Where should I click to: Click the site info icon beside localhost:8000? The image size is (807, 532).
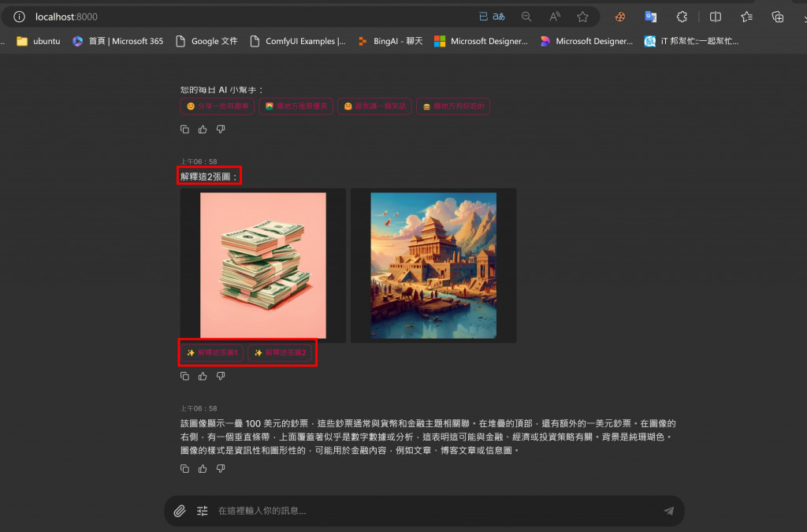tap(19, 17)
